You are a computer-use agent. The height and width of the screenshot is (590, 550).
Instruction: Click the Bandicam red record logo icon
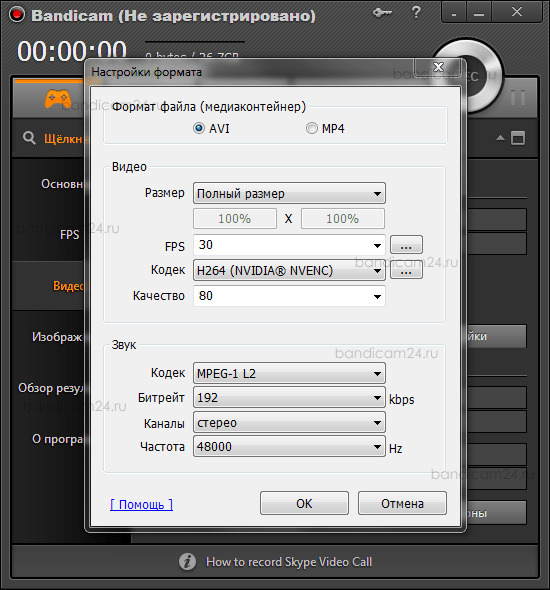17,15
